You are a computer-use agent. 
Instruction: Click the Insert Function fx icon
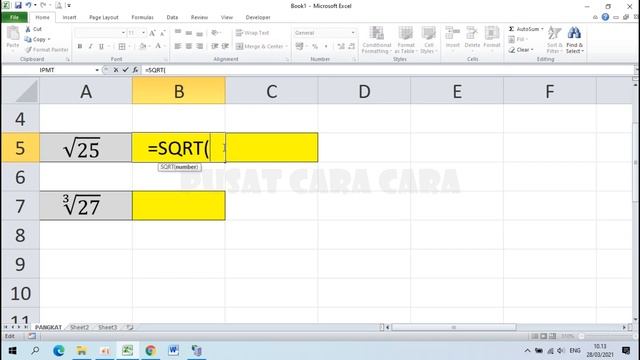135,70
